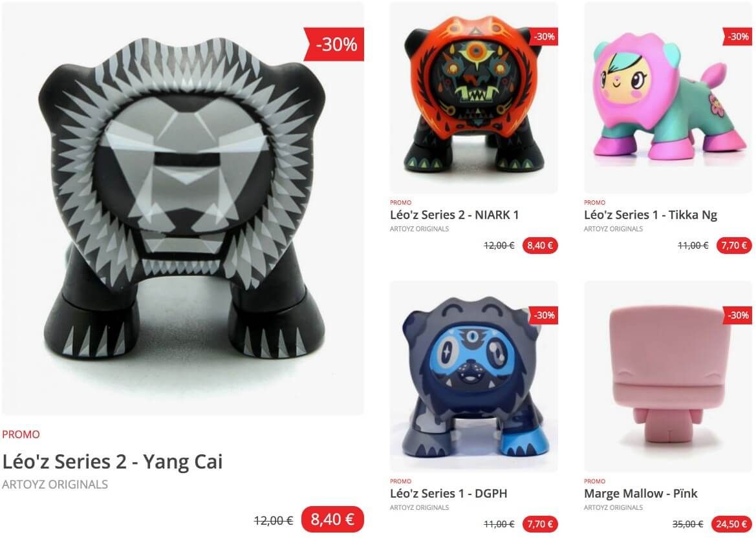
Task: Click Léo'z Series 1 - DGPH title
Action: [448, 493]
